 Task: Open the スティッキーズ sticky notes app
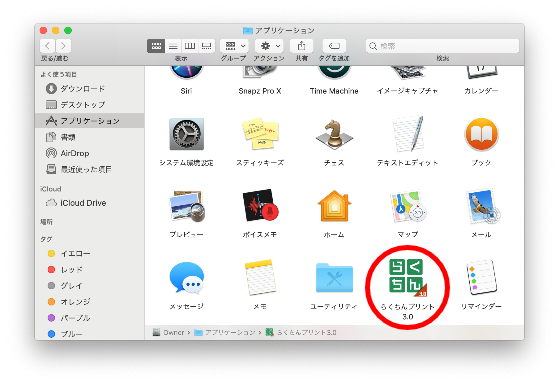click(x=260, y=133)
